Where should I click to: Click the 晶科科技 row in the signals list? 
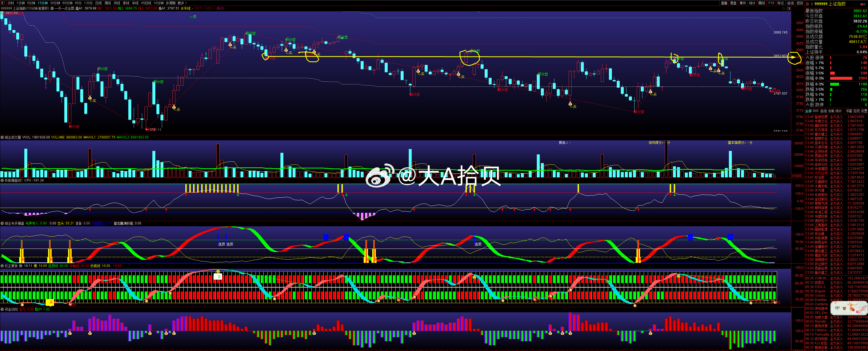836,126
